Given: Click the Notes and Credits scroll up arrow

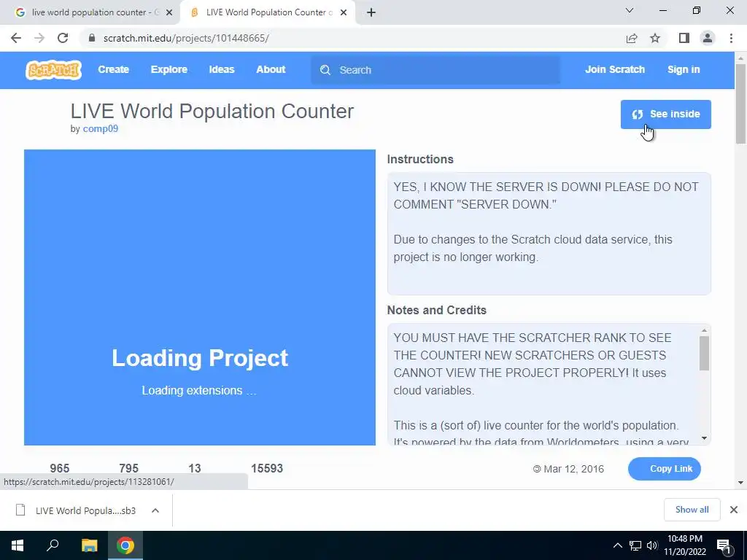Looking at the screenshot, I should click(704, 330).
